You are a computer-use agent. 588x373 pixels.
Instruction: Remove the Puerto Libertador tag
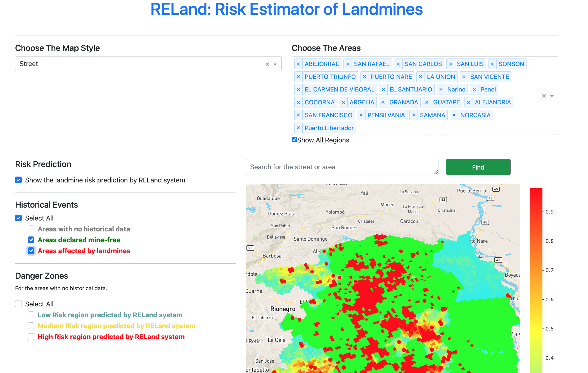point(298,128)
